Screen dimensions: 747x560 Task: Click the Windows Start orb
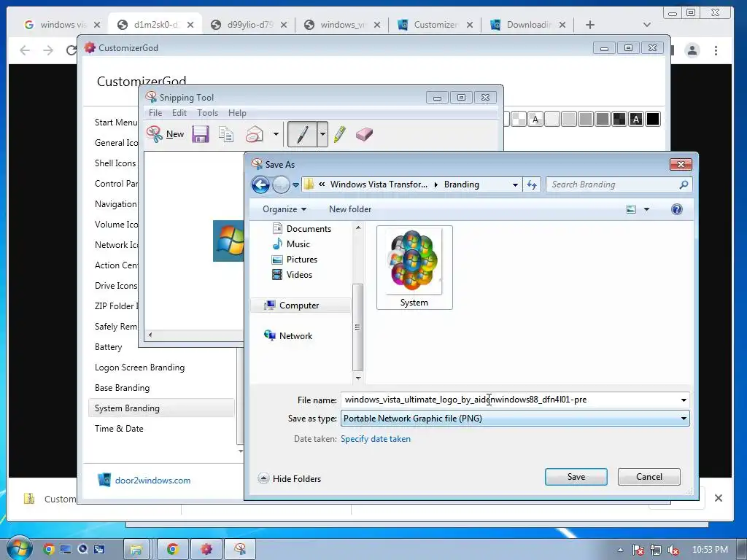[20, 548]
